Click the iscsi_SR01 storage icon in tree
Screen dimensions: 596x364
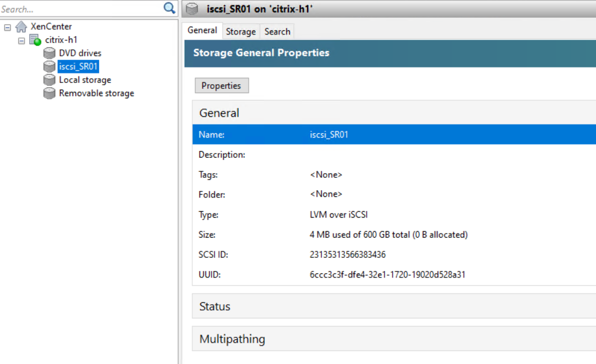pyautogui.click(x=49, y=66)
